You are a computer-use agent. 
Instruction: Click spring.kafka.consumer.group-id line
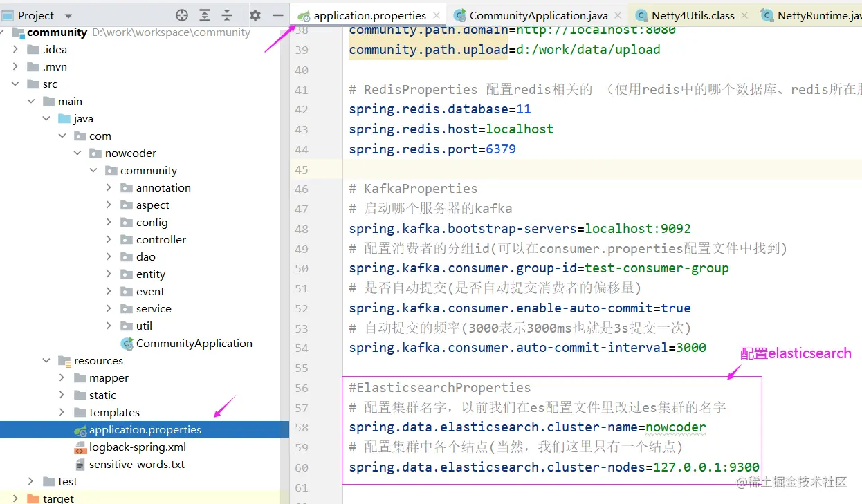pos(539,268)
